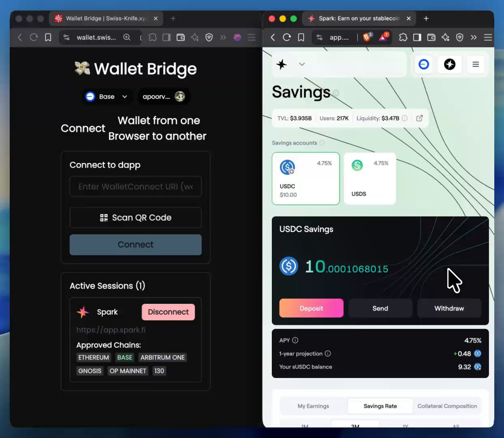Click the back arrow in Wallet Bridge browser
This screenshot has width=504, height=438.
[20, 37]
